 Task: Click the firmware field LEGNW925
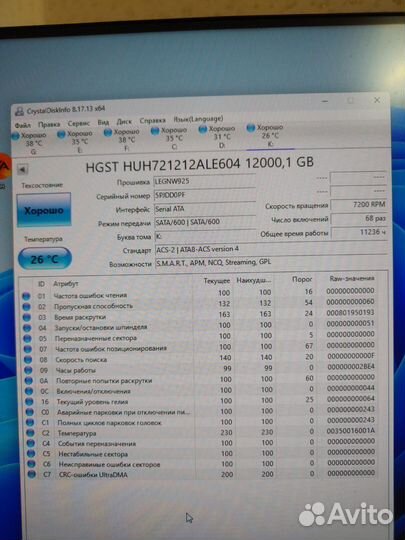(205, 181)
